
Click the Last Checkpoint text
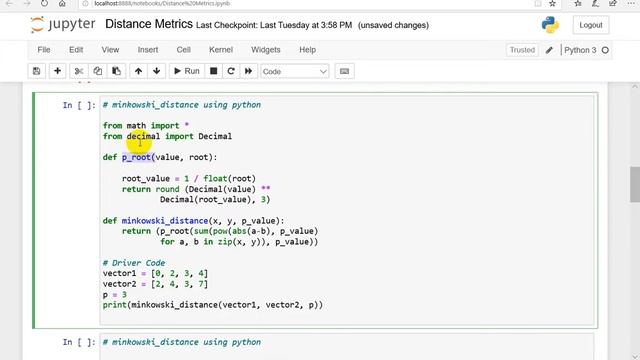pyautogui.click(x=274, y=25)
